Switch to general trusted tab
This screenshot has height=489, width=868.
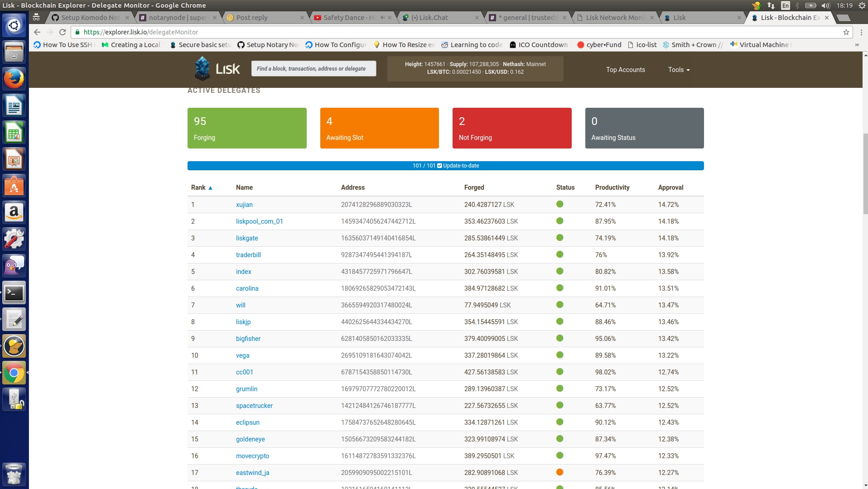pos(527,18)
